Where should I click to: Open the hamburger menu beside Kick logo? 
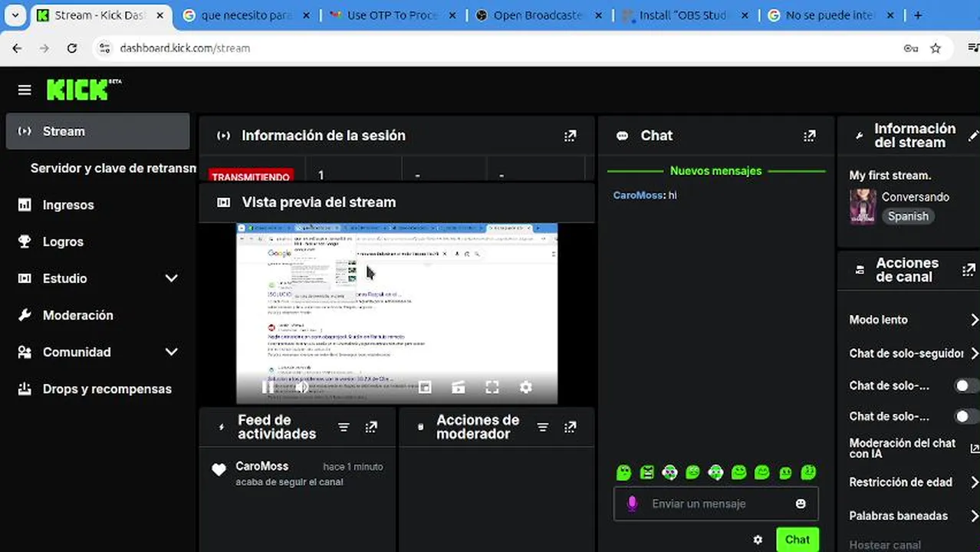[x=25, y=90]
